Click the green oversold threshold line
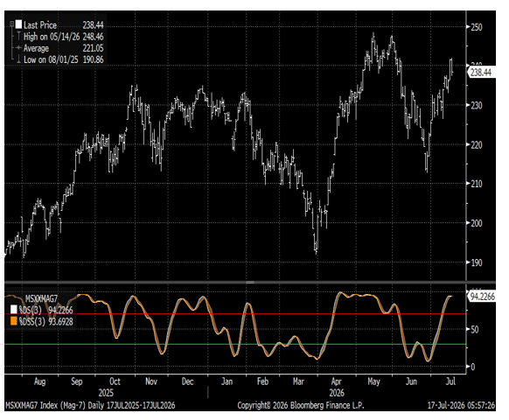 coord(235,345)
